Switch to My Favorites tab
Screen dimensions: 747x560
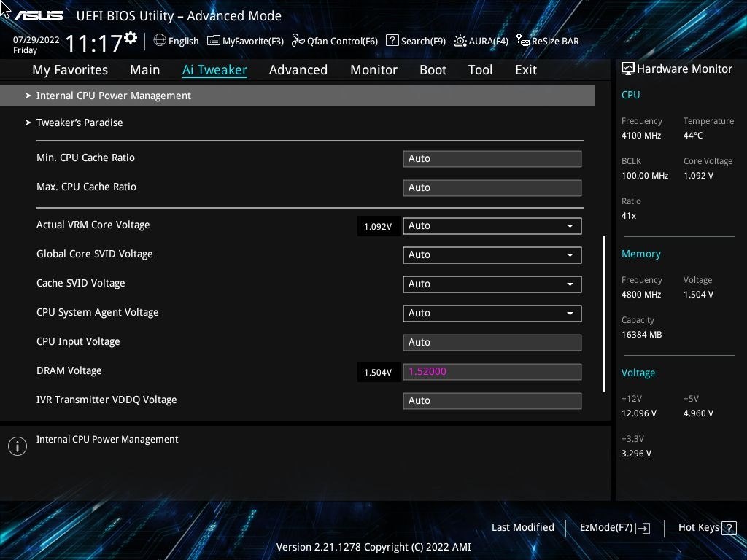pyautogui.click(x=70, y=70)
